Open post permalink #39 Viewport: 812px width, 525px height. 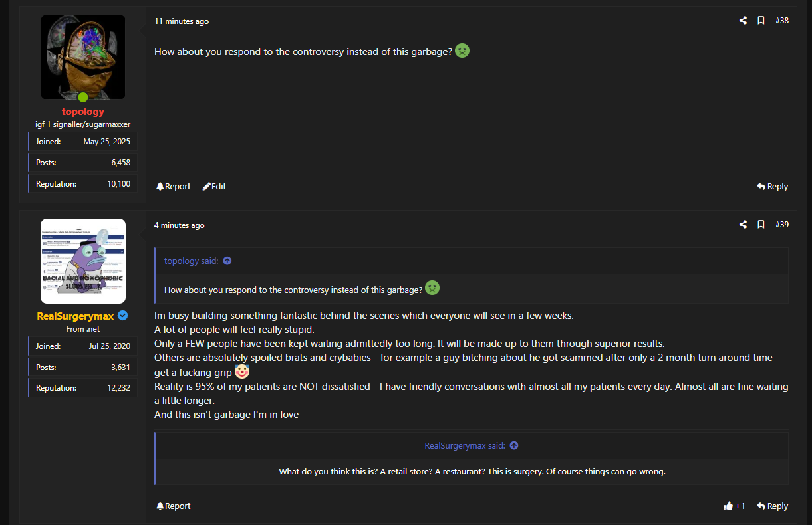tap(782, 225)
